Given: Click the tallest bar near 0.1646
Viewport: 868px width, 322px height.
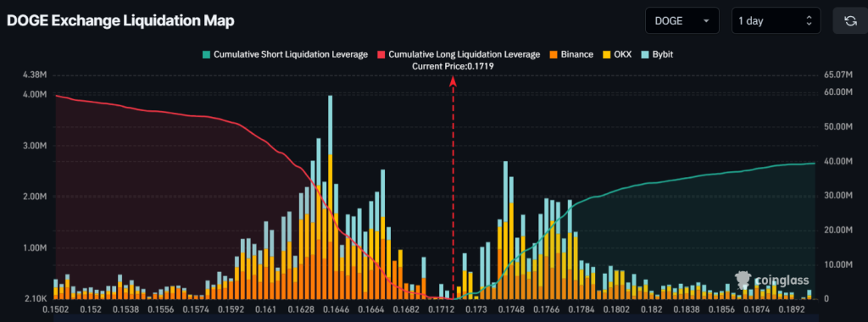Looking at the screenshot, I should click(x=330, y=197).
